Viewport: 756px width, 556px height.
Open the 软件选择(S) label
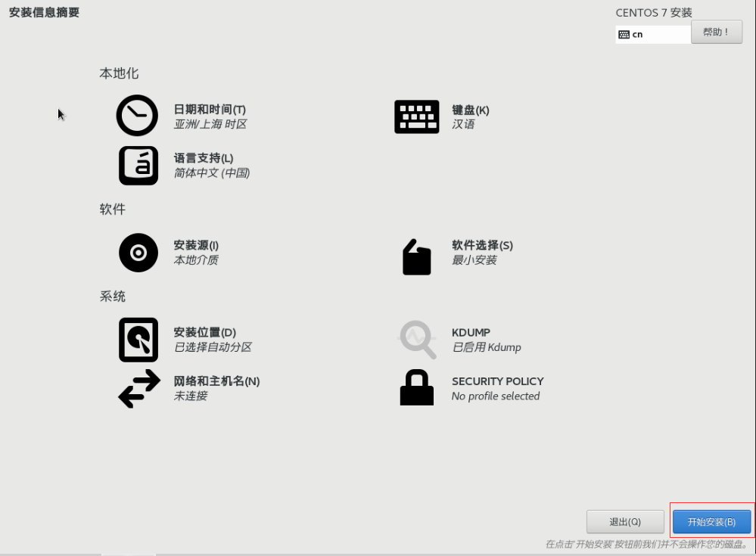482,245
